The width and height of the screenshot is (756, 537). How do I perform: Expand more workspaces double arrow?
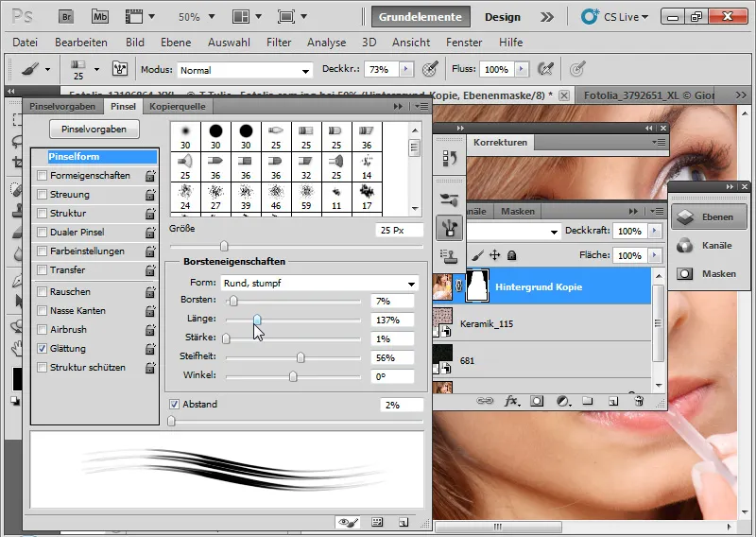547,17
